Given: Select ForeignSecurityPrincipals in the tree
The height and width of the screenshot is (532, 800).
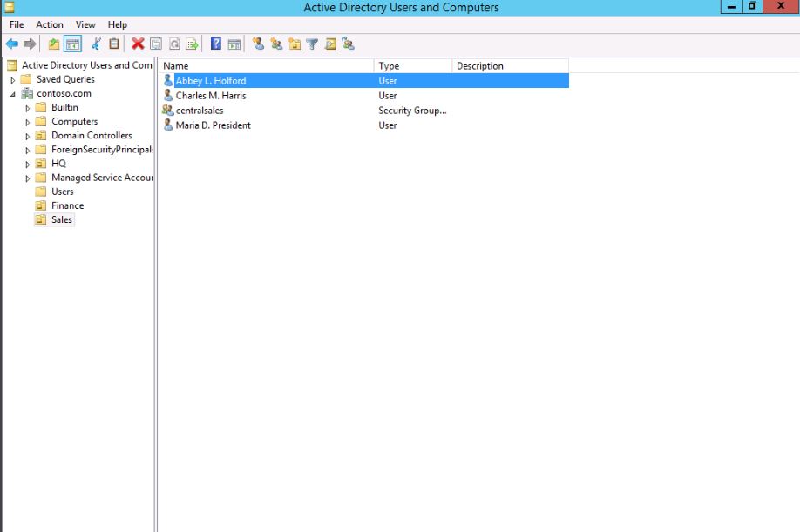Looking at the screenshot, I should pyautogui.click(x=102, y=149).
